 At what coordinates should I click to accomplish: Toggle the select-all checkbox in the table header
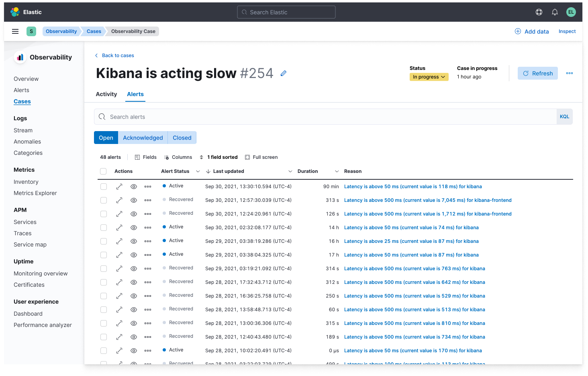tap(103, 171)
